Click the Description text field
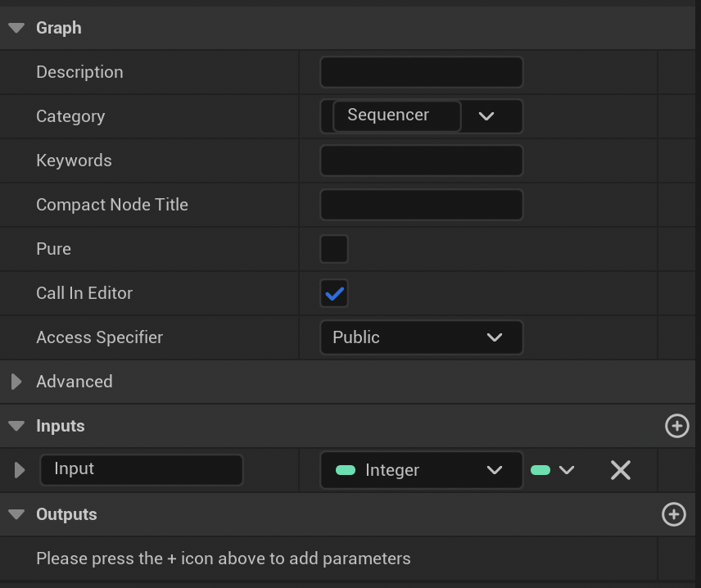The image size is (701, 588). click(421, 72)
